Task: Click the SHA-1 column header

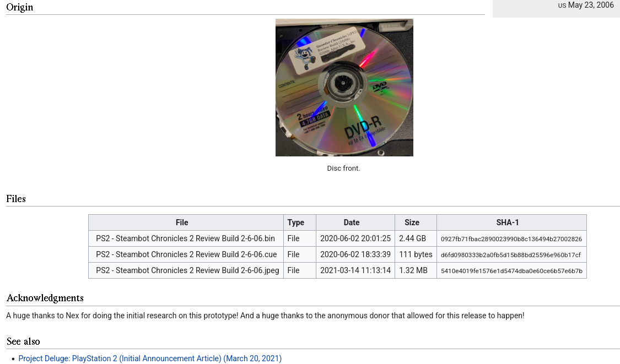Action: [x=511, y=222]
